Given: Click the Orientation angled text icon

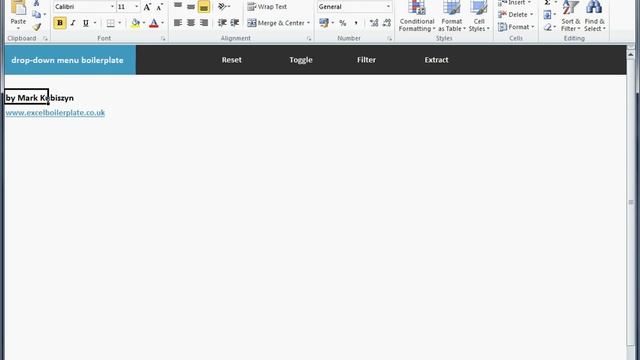Looking at the screenshot, I should pos(222,7).
